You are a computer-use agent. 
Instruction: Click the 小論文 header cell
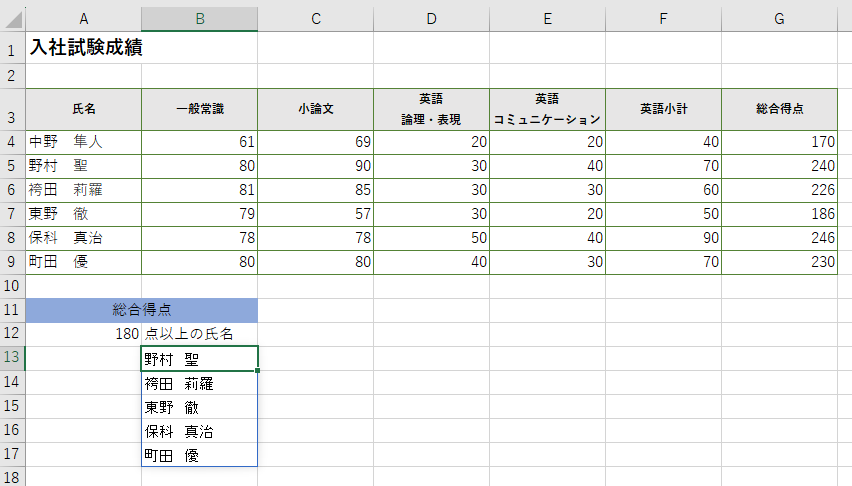coord(316,109)
